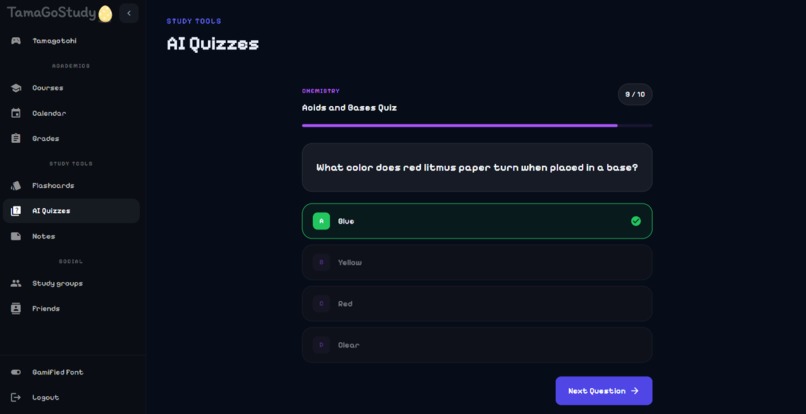Click the Calendar icon in sidebar
Viewport: 806px width, 414px height.
point(16,113)
